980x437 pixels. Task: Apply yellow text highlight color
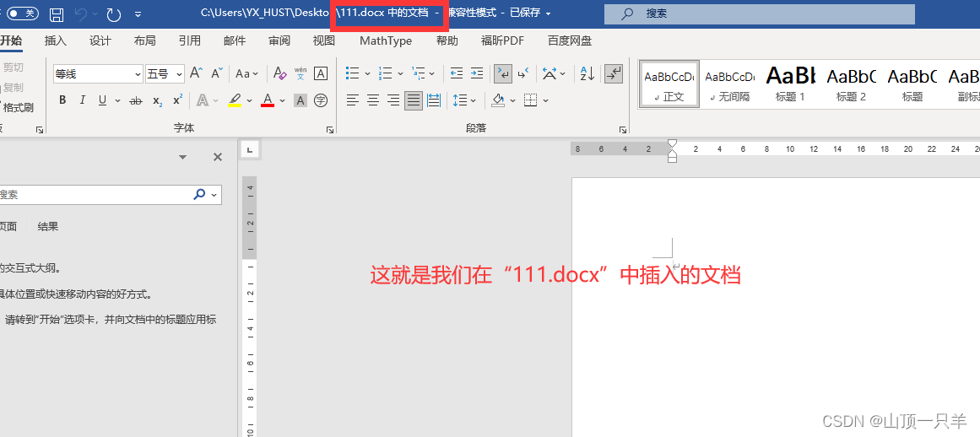235,100
